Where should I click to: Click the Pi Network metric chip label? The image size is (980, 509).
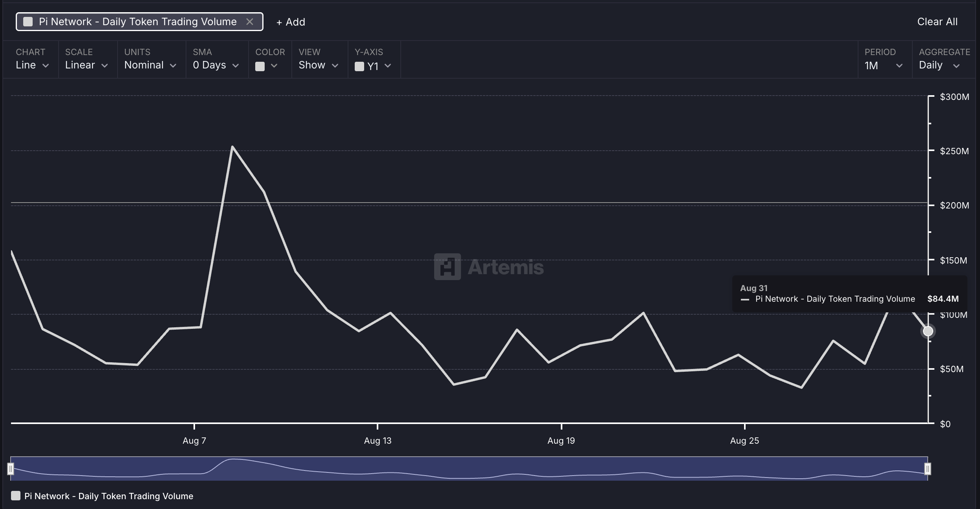(138, 22)
